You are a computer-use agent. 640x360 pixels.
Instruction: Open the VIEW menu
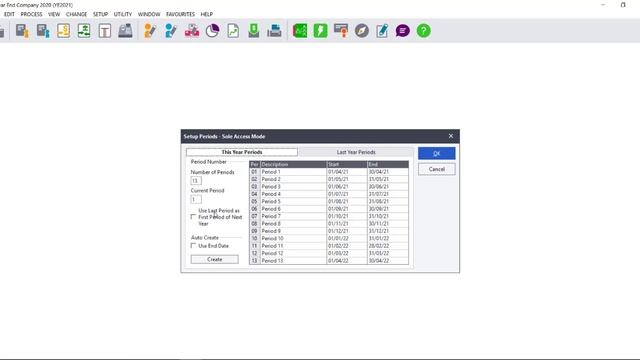click(x=54, y=14)
